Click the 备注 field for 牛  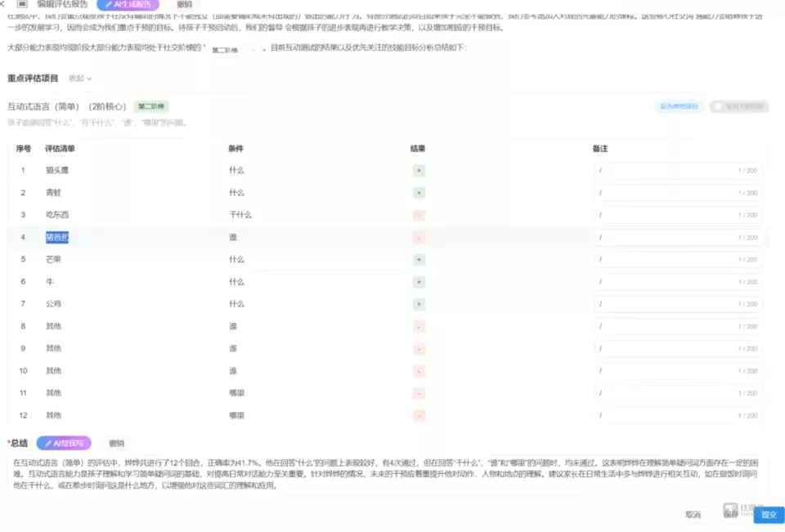[678, 282]
